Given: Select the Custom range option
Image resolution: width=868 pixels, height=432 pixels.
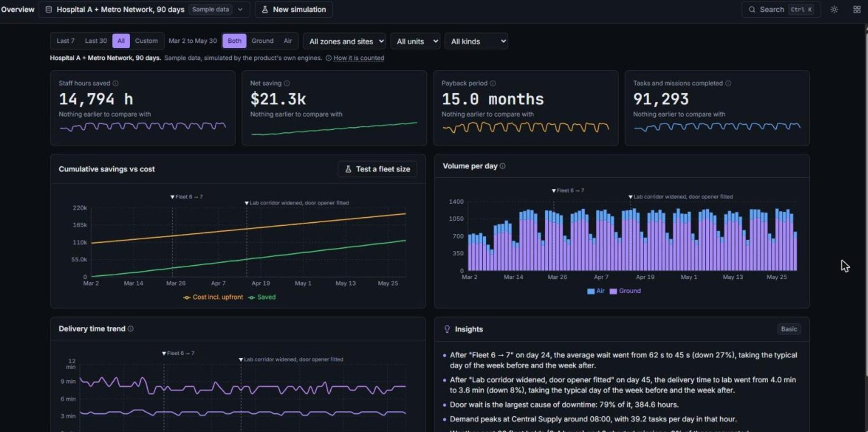Looking at the screenshot, I should pyautogui.click(x=146, y=41).
